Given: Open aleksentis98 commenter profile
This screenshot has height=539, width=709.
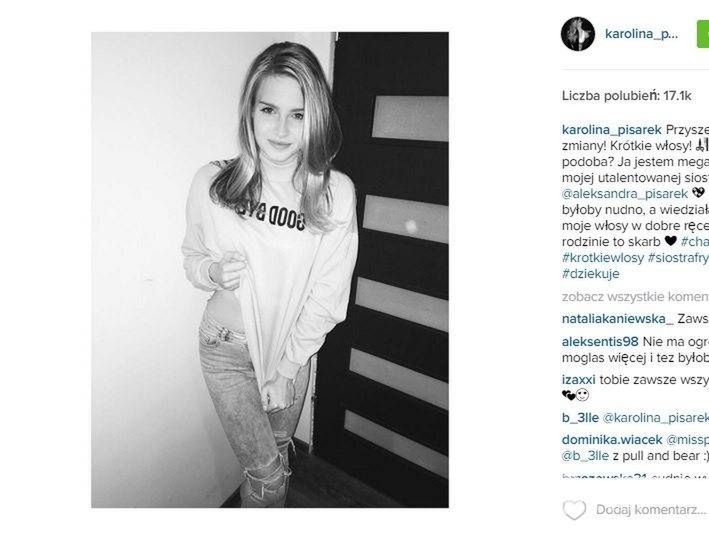Looking at the screenshot, I should 600,342.
